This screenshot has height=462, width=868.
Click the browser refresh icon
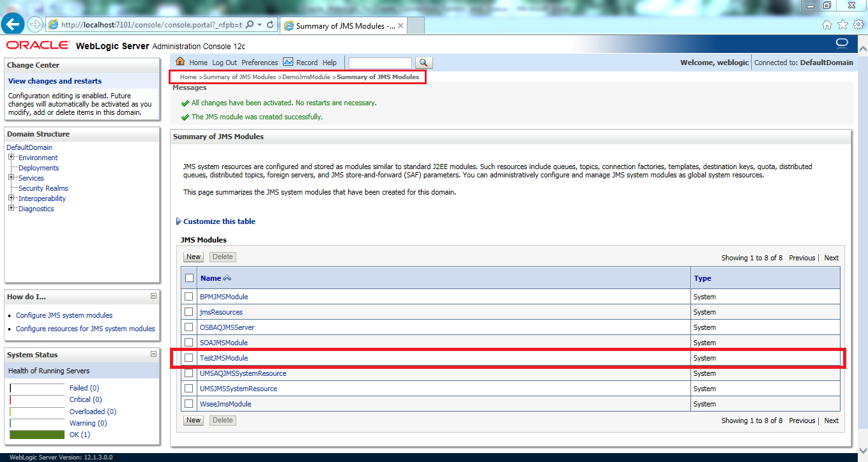[270, 24]
